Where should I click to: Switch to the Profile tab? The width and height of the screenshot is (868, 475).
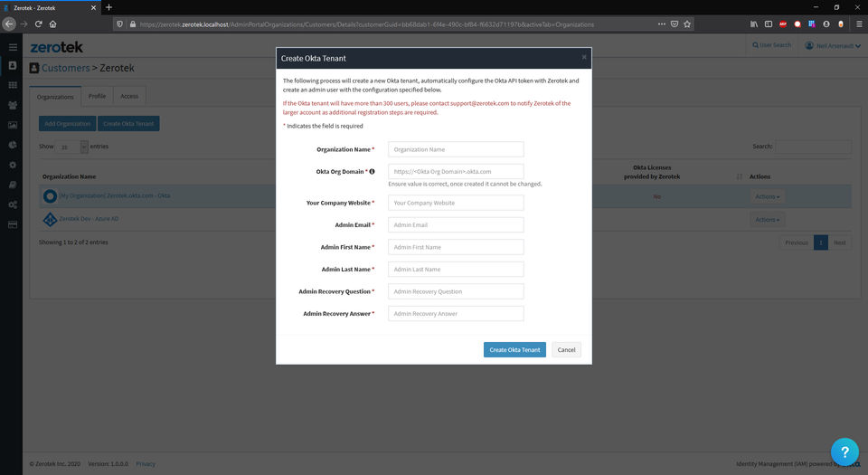(x=97, y=96)
